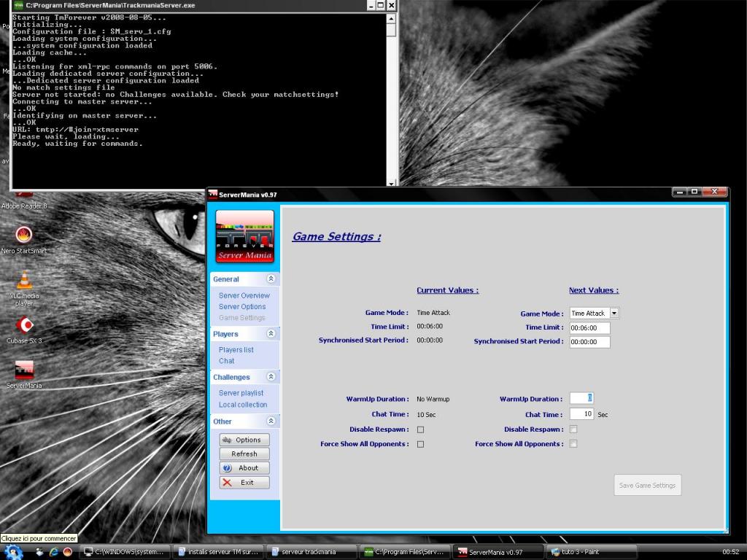Click the console scrollbar up arrow
747x560 pixels.
coord(391,19)
